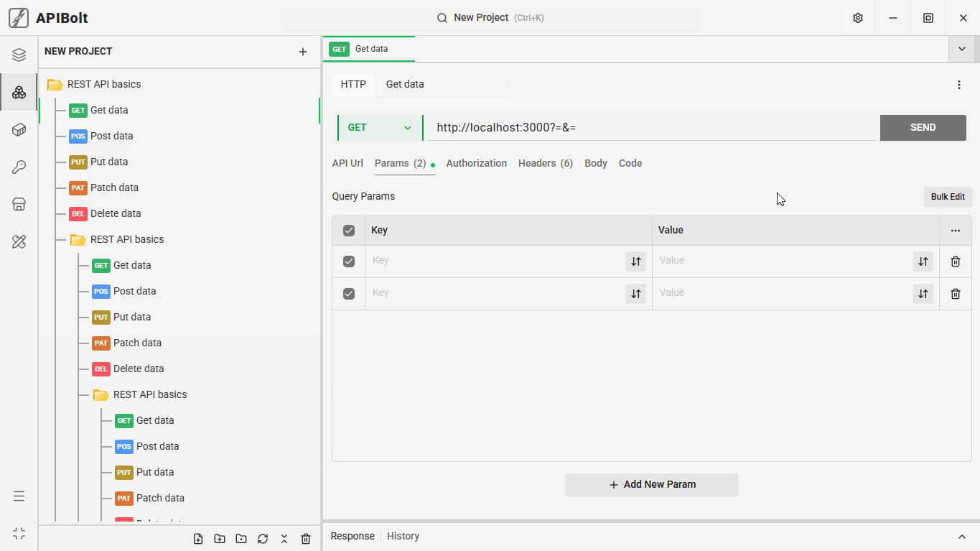Click the trash icon below the project tree
Screen dimensions: 980x551
point(306,539)
